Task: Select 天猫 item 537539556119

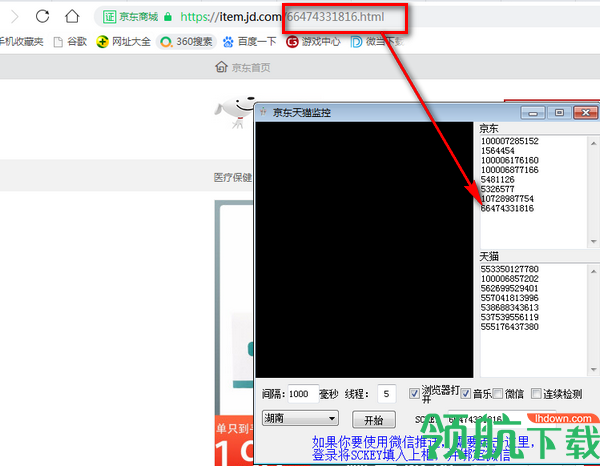Action: point(510,317)
